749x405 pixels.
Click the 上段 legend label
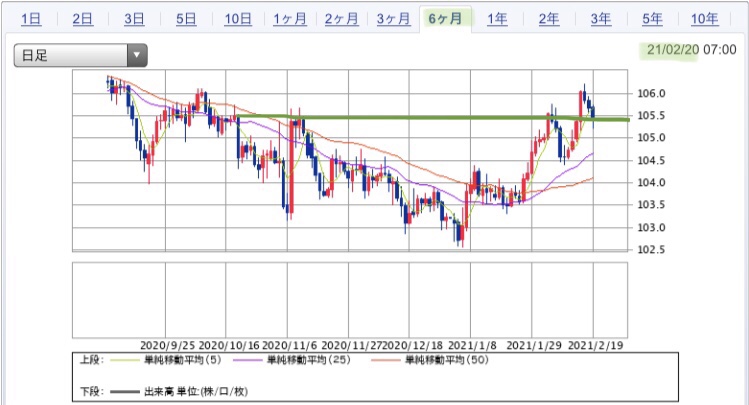point(91,360)
